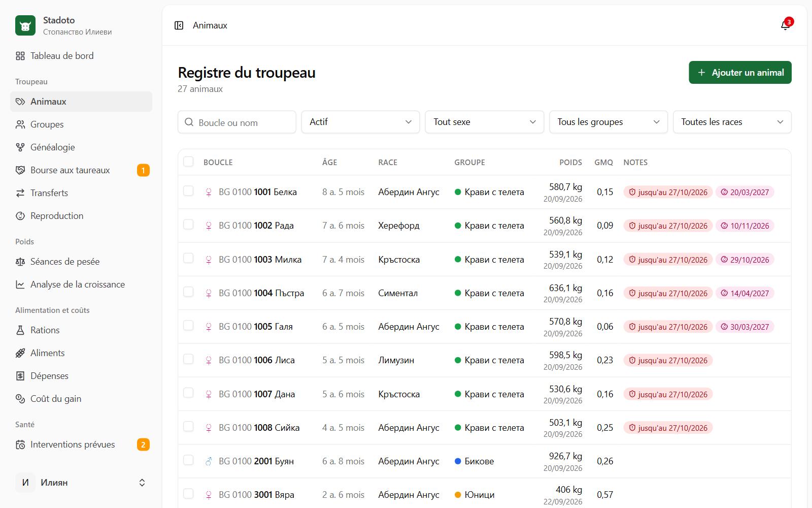Click the Reproduction icon in sidebar

20,216
